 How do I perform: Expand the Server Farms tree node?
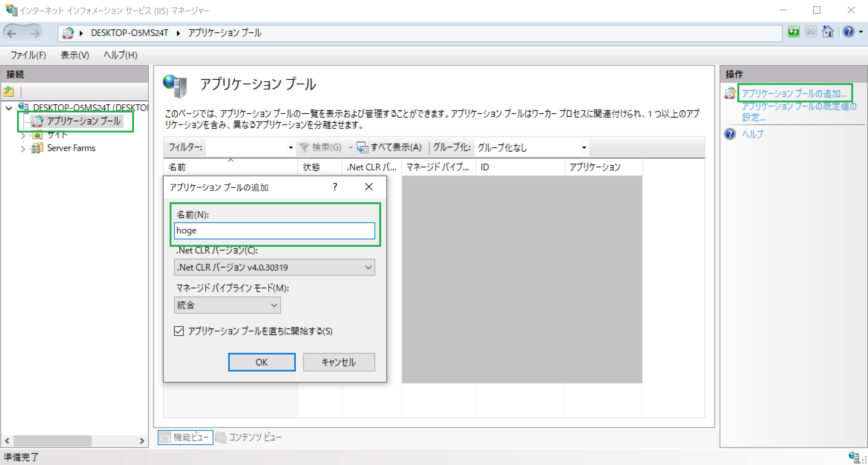point(23,148)
